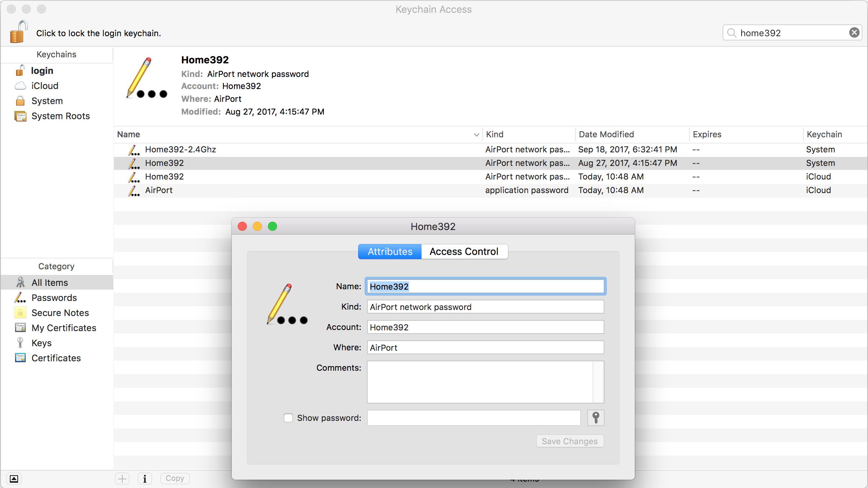Click the info (i) button

[x=145, y=479]
